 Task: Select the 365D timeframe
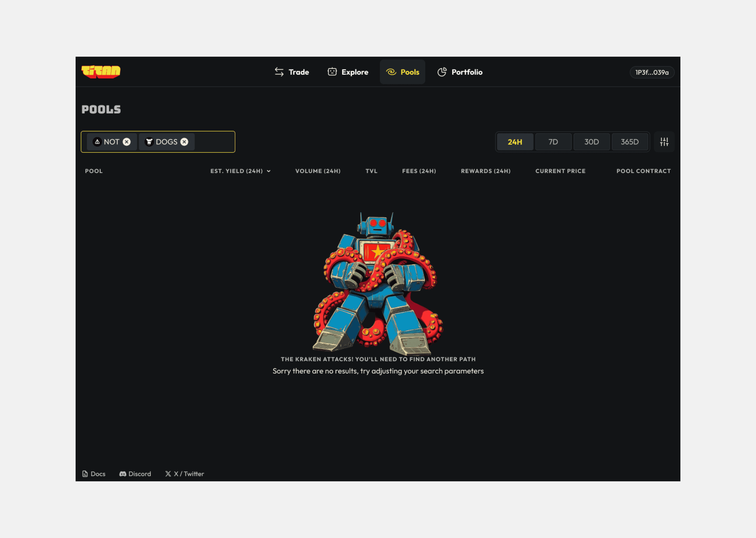point(629,142)
